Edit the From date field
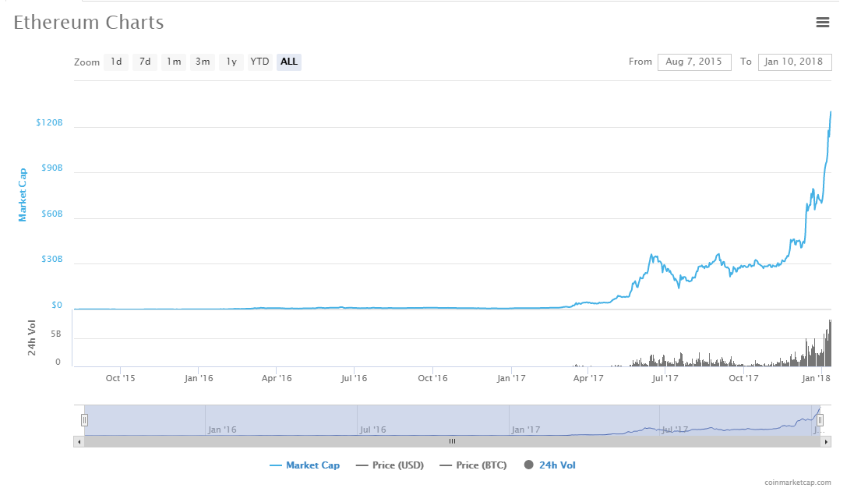Screen dimensions: 868x495 694,62
